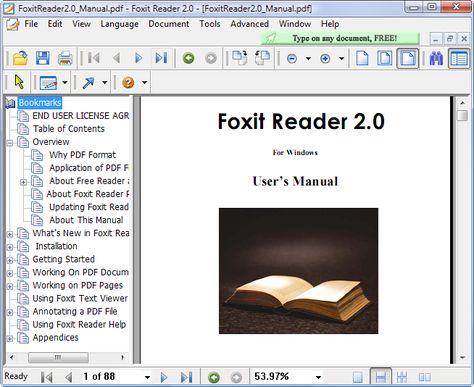Image resolution: width=474 pixels, height=387 pixels.
Task: Open 53.97% zoom level dropdown
Action: [x=318, y=377]
